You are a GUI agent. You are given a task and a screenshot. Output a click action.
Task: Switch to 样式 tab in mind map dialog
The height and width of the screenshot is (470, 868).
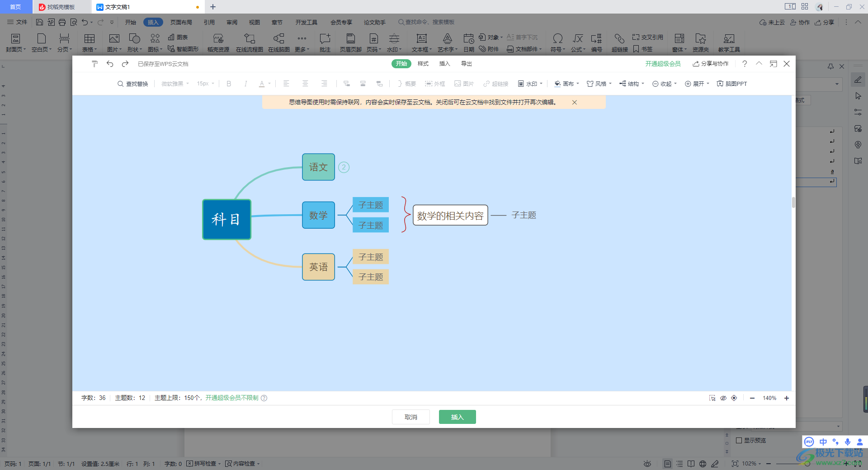point(423,64)
